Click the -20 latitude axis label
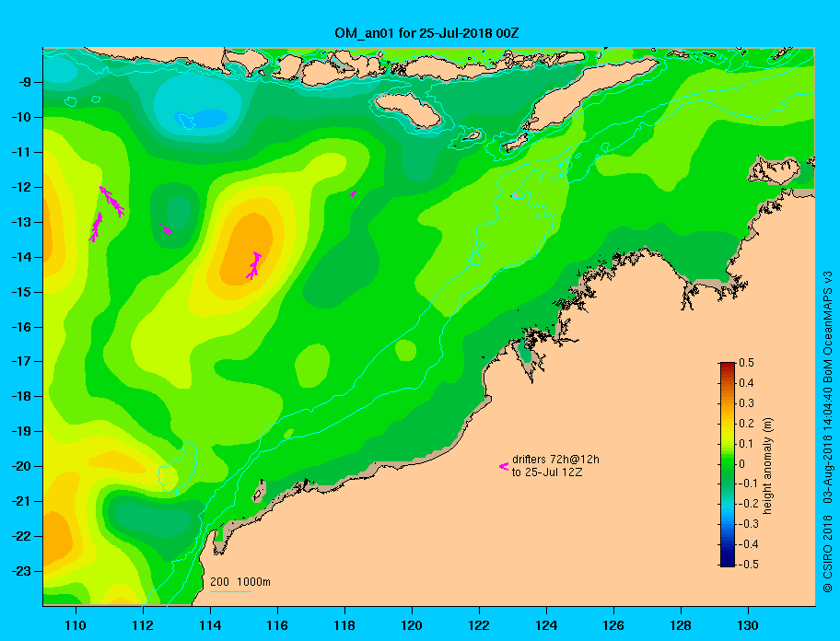The image size is (840, 641). (x=20, y=466)
